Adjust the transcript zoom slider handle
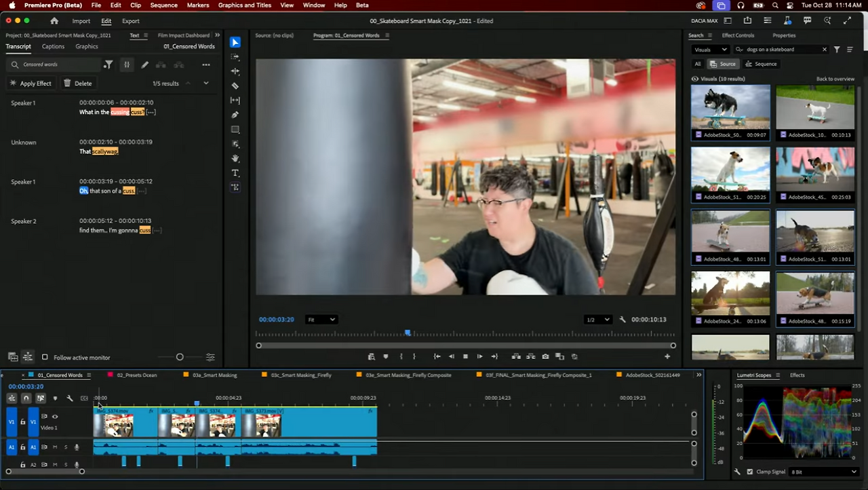Viewport: 868px width, 490px height. (x=180, y=357)
